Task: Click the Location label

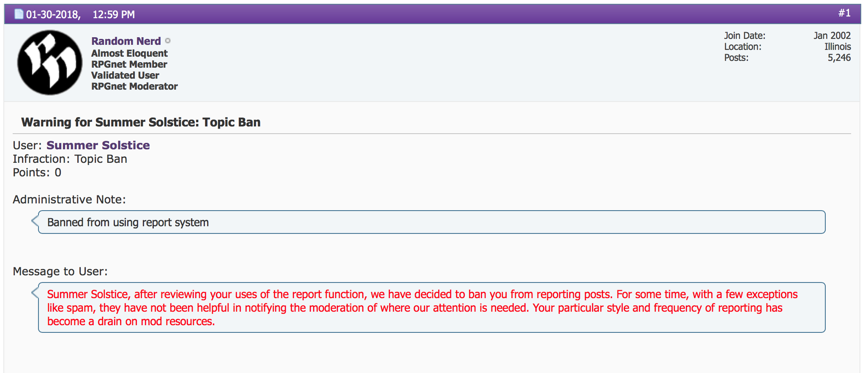Action: (742, 47)
